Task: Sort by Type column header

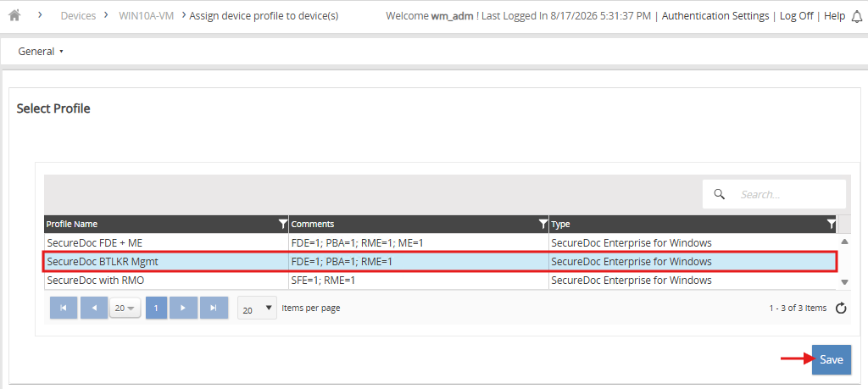Action: tap(560, 224)
